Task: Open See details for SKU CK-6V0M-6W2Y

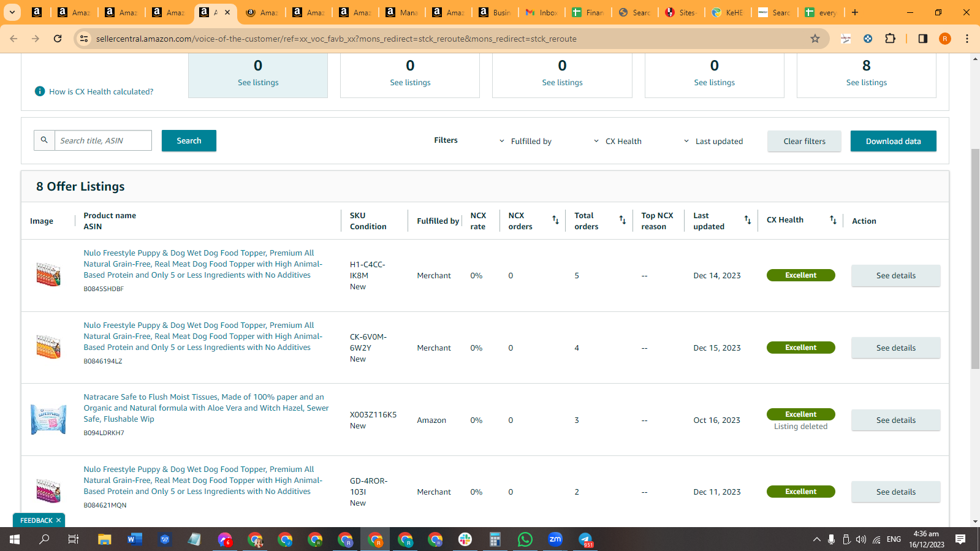Action: (x=895, y=348)
